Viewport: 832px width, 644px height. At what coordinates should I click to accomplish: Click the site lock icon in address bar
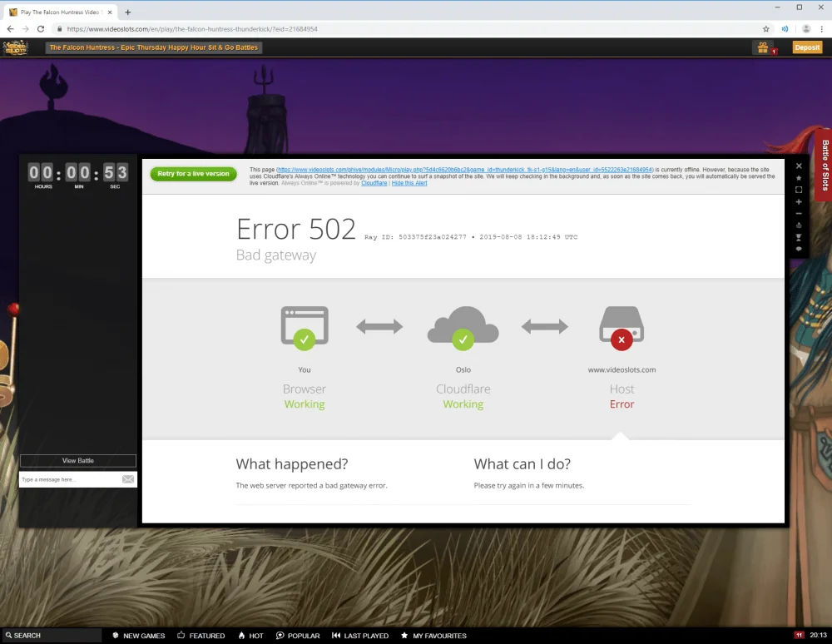(59, 29)
